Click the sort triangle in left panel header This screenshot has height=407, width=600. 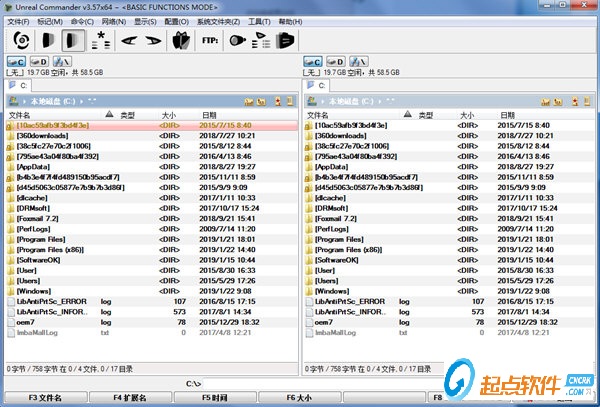click(x=109, y=114)
